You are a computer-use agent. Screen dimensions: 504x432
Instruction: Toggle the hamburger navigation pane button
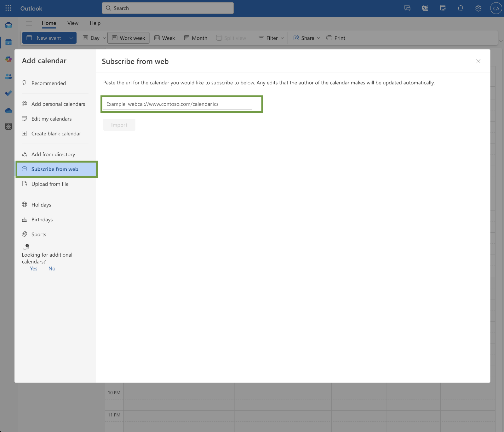[29, 23]
